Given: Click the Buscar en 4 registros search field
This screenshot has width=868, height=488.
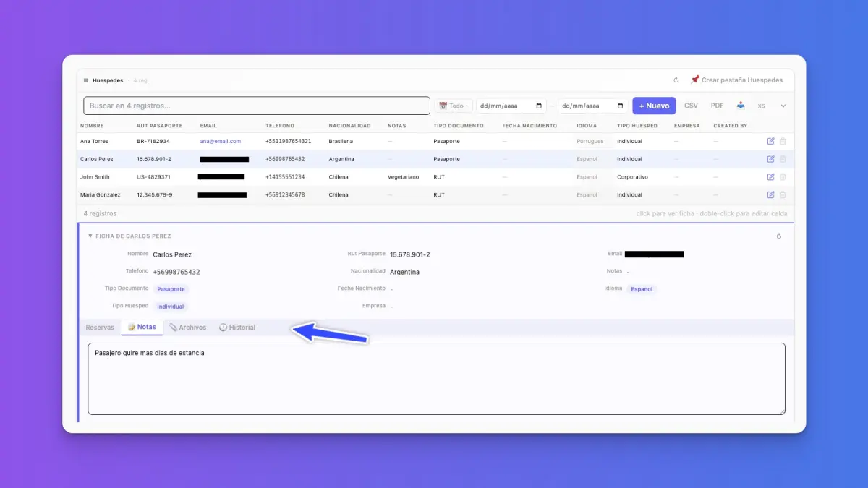Looking at the screenshot, I should point(257,106).
